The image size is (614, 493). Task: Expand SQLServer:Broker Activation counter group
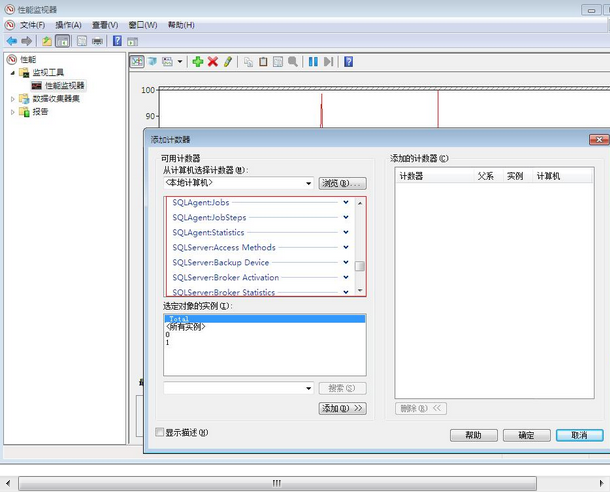(x=346, y=277)
